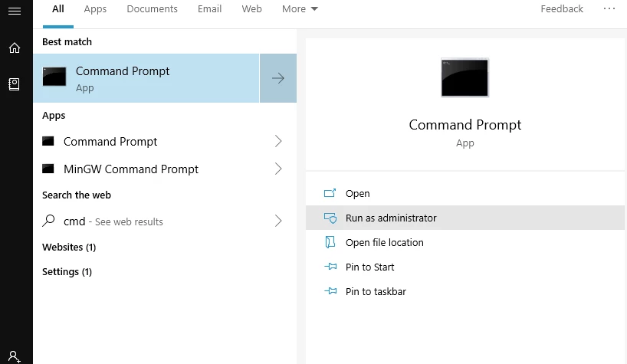Image resolution: width=627 pixels, height=364 pixels.
Task: Click the magnifier icon beside cmd
Action: (48, 221)
